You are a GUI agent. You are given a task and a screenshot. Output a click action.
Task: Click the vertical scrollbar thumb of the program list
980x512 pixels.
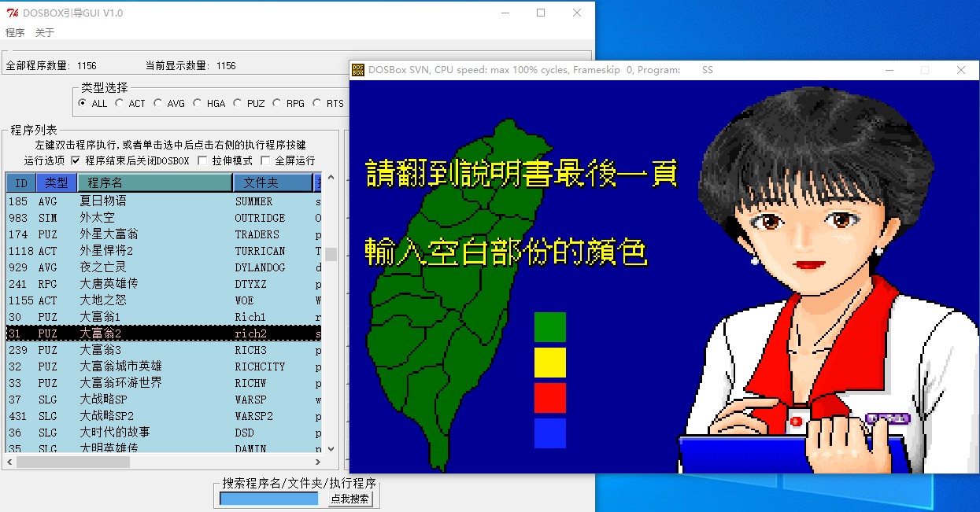tap(331, 254)
